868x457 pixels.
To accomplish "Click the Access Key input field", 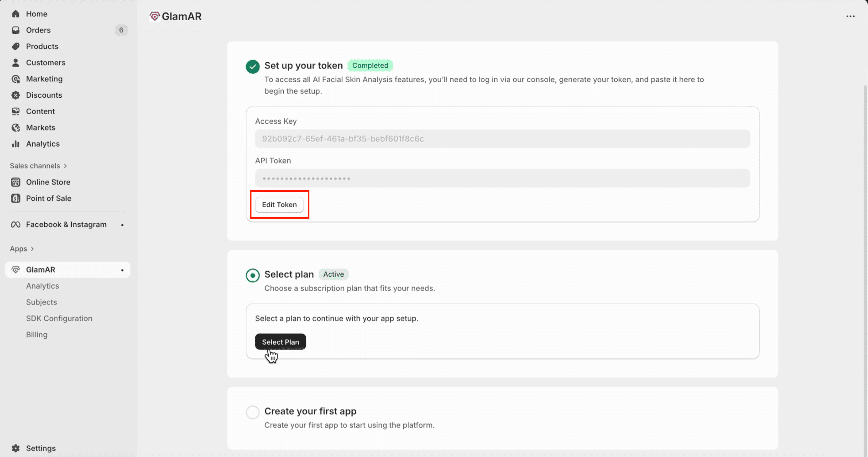I will point(502,139).
